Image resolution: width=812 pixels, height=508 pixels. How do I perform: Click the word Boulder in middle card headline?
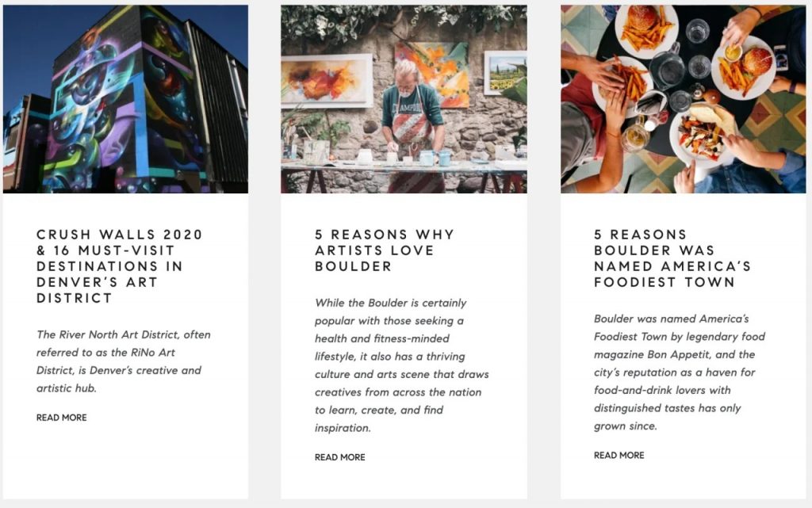(x=353, y=266)
